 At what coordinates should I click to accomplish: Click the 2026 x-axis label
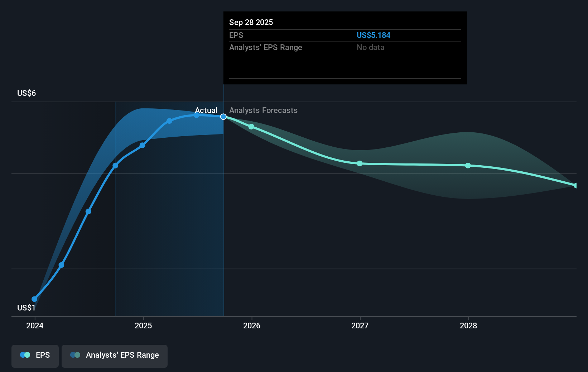pyautogui.click(x=252, y=325)
